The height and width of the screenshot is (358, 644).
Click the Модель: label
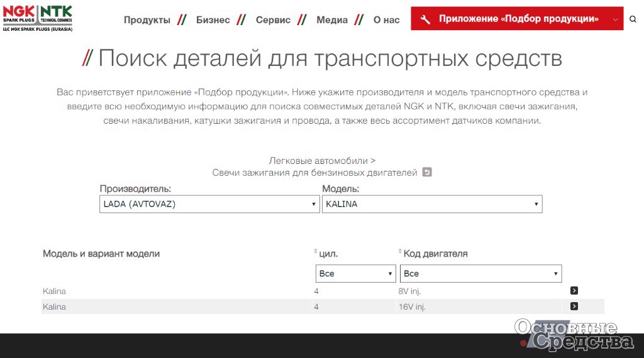[x=340, y=188]
